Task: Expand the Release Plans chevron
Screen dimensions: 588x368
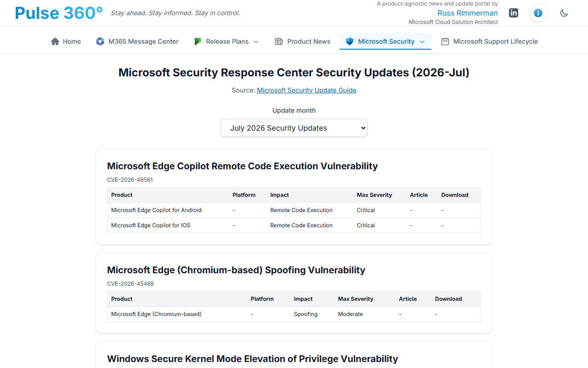Action: [256, 41]
